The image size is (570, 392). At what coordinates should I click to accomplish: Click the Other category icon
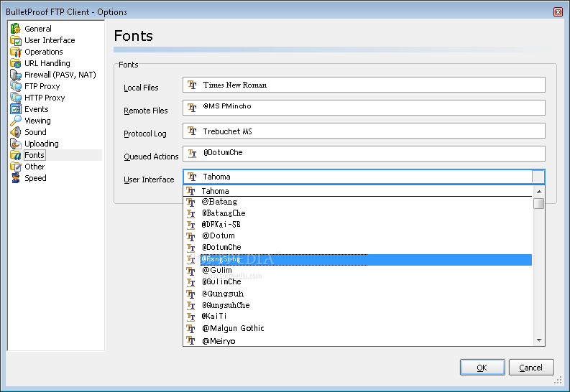click(16, 167)
